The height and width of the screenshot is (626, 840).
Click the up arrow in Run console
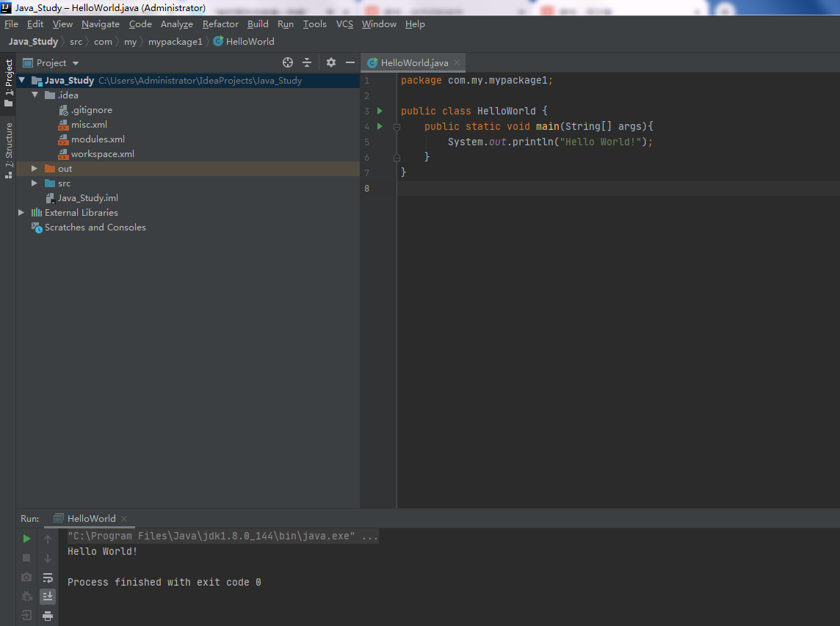pyautogui.click(x=48, y=539)
